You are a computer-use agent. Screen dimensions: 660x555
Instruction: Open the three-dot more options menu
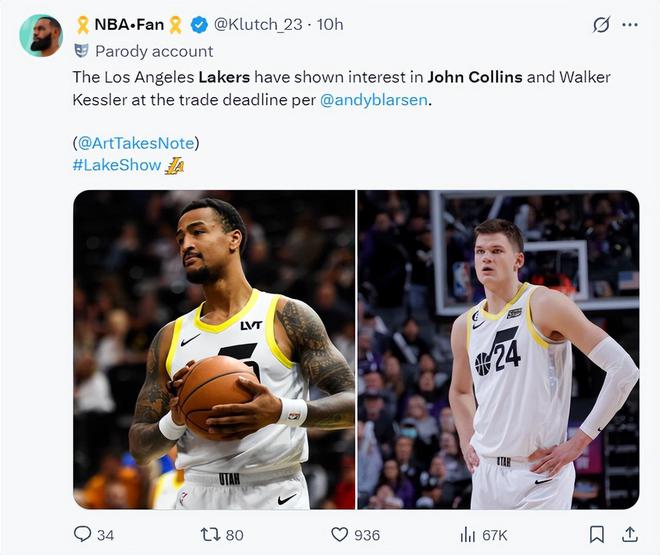(x=632, y=25)
